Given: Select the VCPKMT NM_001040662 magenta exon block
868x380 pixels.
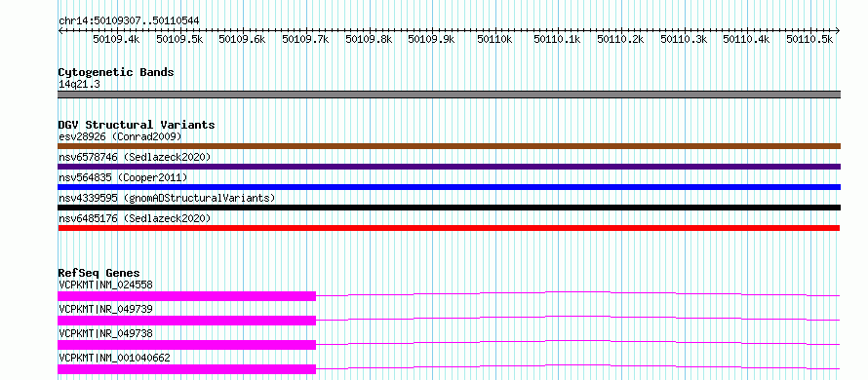Looking at the screenshot, I should click(186, 369).
